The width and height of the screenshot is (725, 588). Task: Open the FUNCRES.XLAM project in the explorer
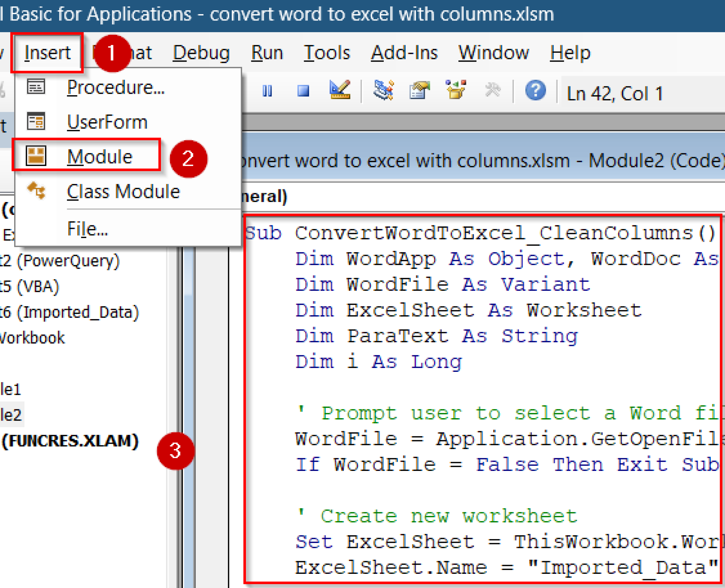click(x=70, y=441)
